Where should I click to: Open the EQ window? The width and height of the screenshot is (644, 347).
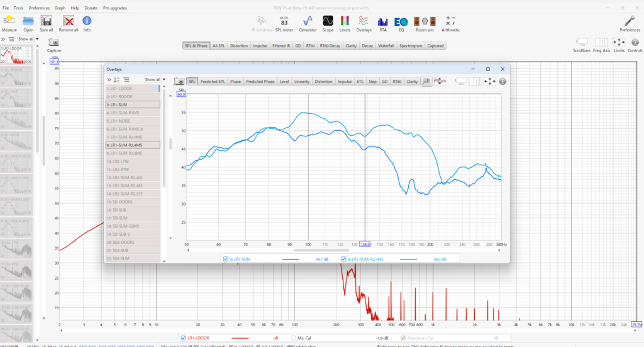401,24
